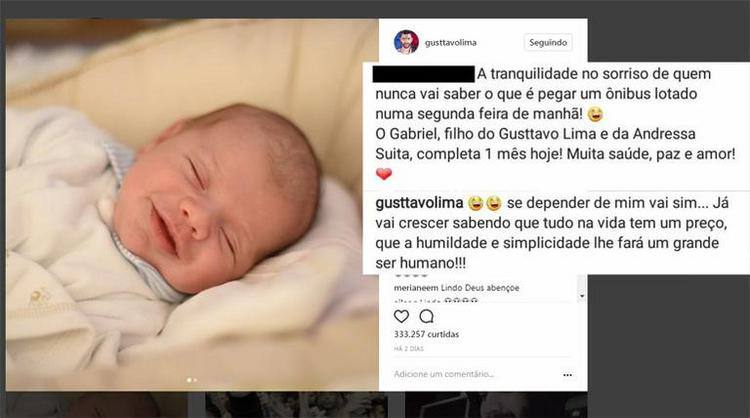
Task: Click the comment speech bubble icon
Action: click(426, 316)
